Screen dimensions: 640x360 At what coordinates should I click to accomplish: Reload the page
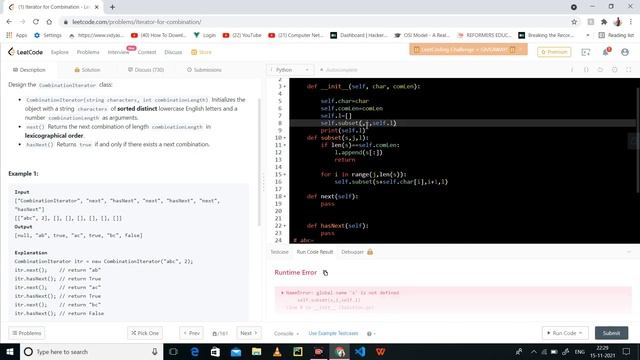[36, 22]
